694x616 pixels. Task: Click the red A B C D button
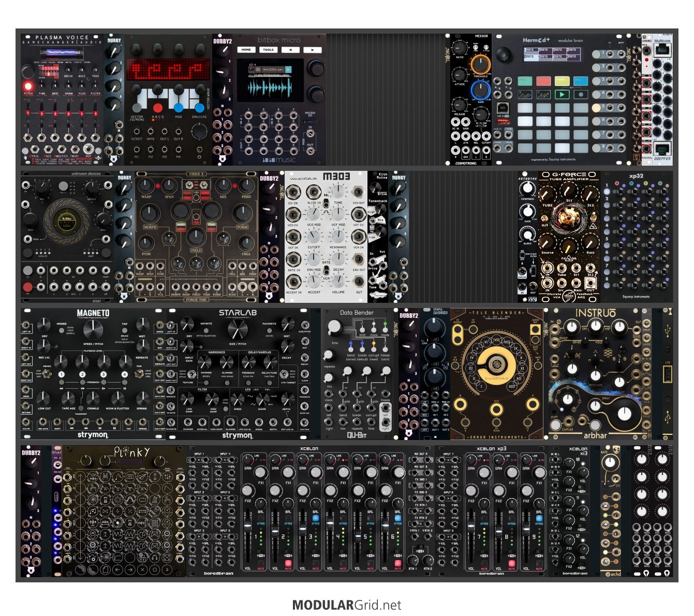158,108
